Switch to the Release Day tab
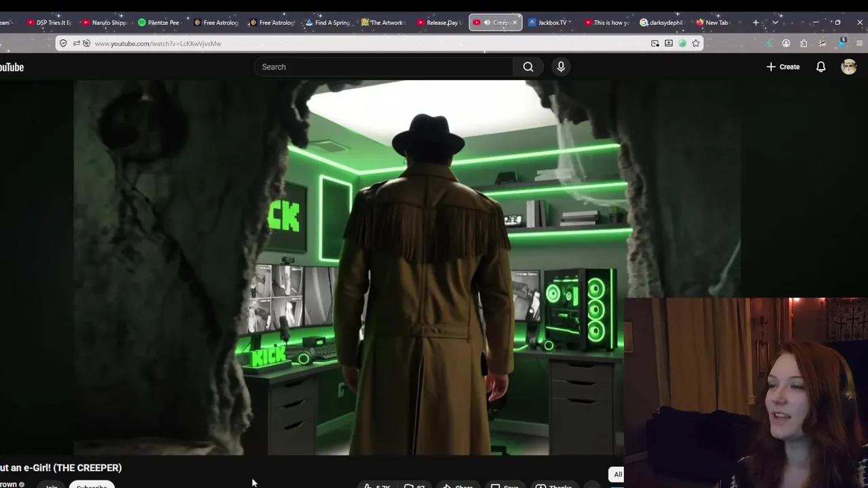Image resolution: width=868 pixels, height=488 pixels. [x=440, y=22]
